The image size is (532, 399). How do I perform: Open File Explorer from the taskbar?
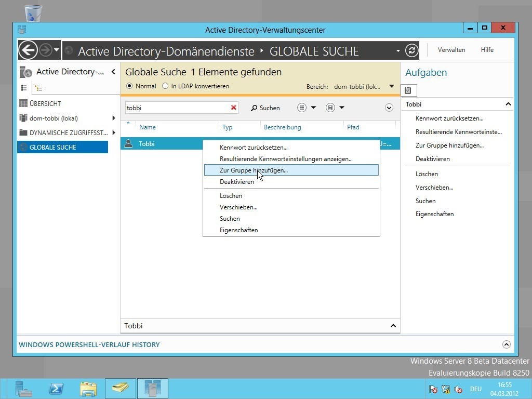click(x=88, y=389)
